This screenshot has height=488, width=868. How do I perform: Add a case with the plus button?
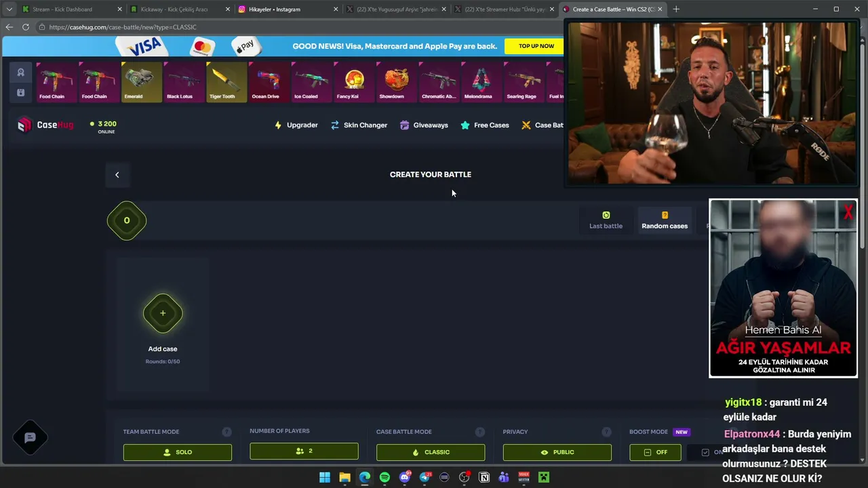coord(163,313)
